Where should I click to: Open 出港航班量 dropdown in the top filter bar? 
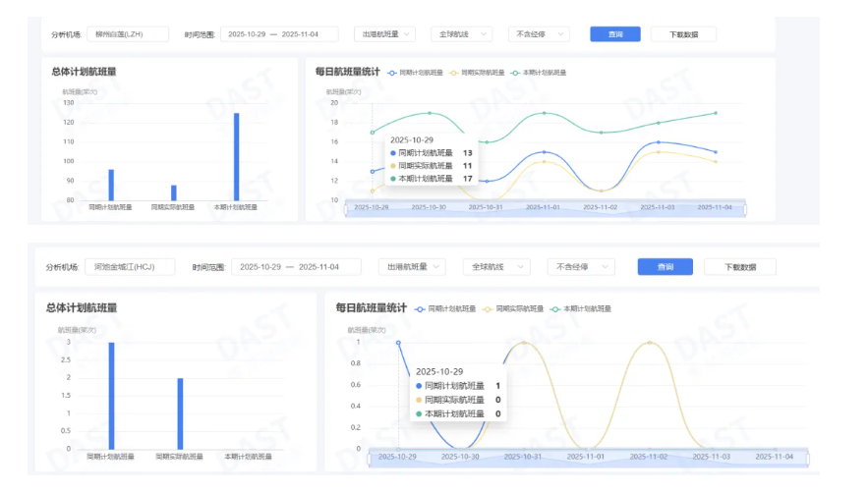(384, 34)
